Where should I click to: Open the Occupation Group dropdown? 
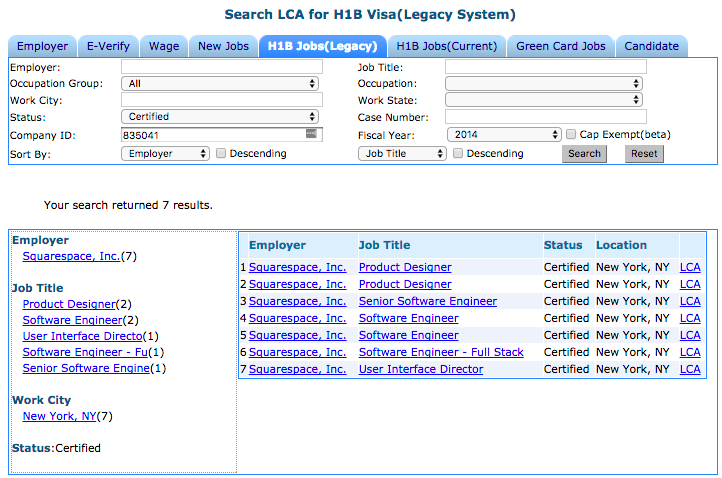pos(220,83)
